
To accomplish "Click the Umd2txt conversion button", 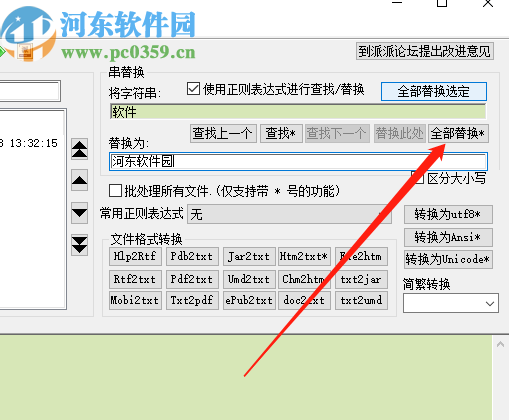I will tap(249, 279).
